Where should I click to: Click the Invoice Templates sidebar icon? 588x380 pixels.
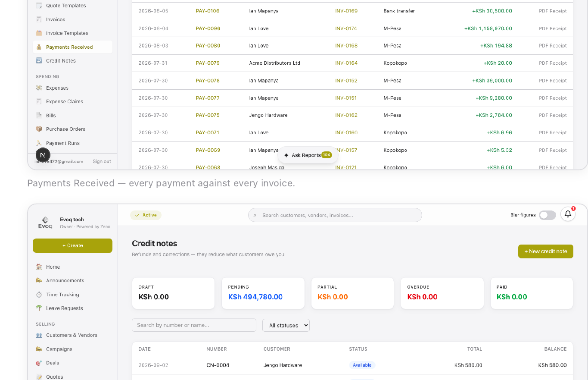(39, 33)
